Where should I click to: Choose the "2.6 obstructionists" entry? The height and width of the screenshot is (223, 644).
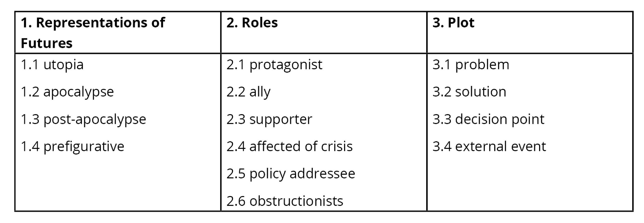(x=285, y=201)
